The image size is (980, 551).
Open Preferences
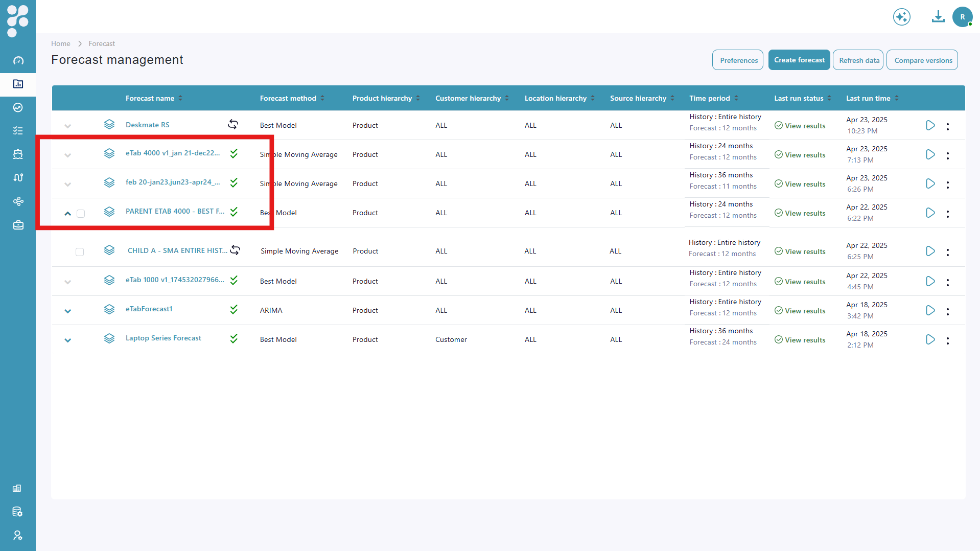point(738,60)
